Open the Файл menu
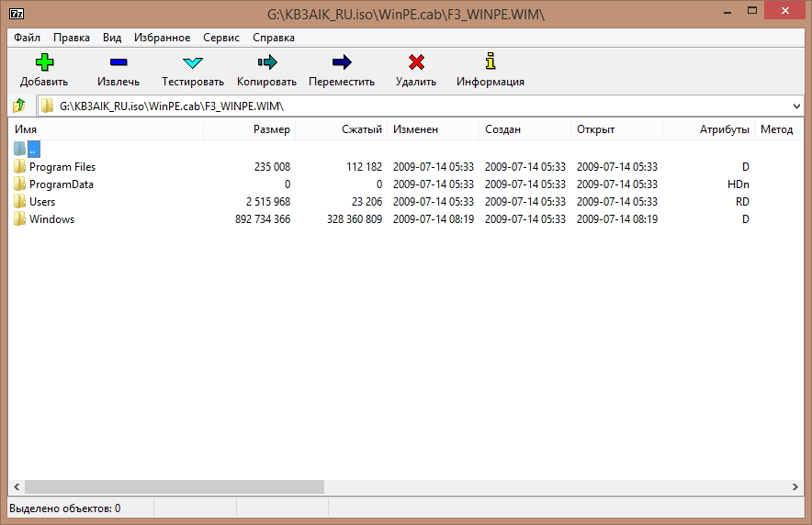The height and width of the screenshot is (525, 812). [x=27, y=38]
